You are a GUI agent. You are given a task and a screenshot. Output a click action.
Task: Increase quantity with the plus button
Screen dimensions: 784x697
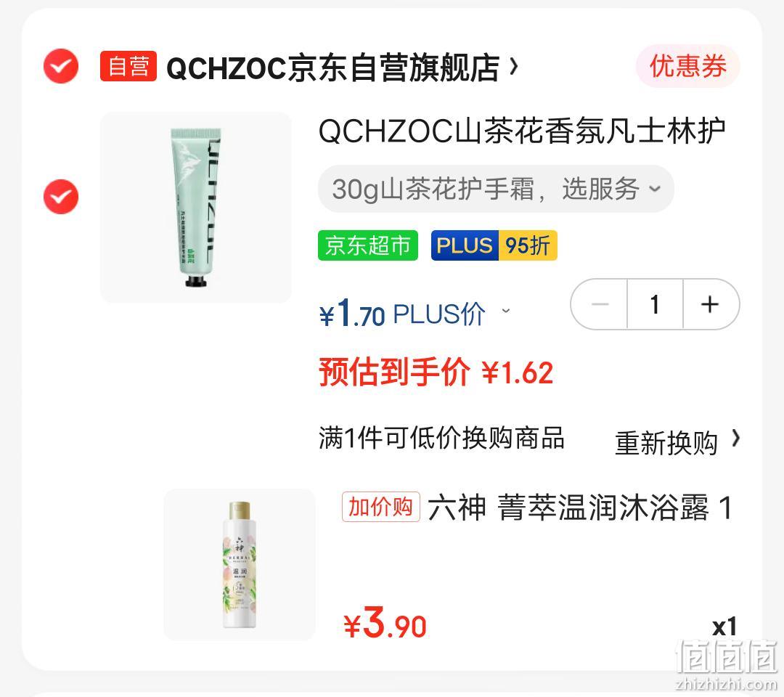pyautogui.click(x=711, y=304)
